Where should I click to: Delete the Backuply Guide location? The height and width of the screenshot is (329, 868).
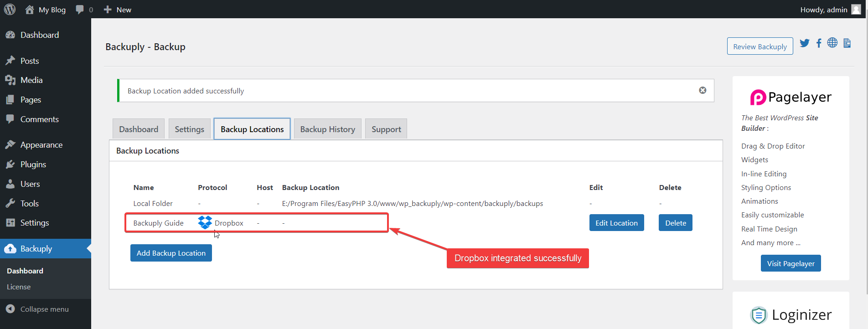(675, 223)
